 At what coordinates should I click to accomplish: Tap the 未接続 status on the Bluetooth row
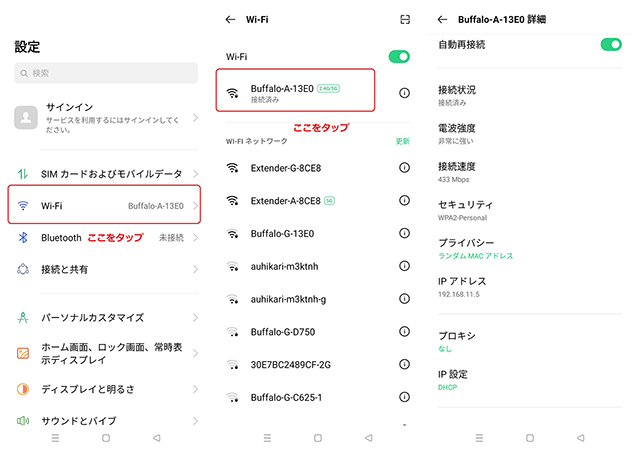pyautogui.click(x=171, y=238)
